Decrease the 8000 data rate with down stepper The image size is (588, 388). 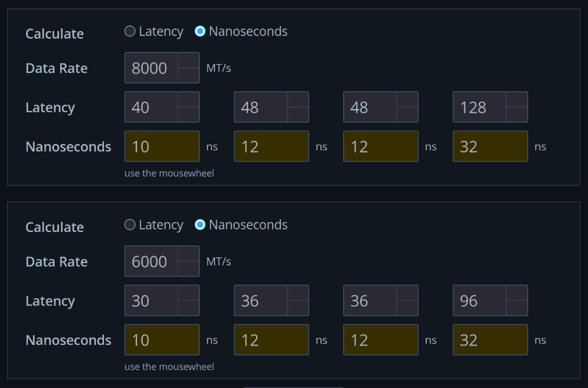pos(188,75)
